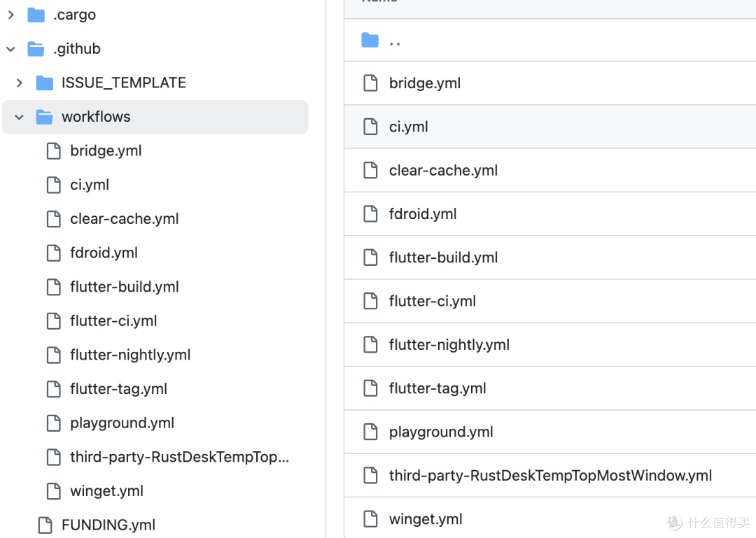Click the file icon next to ci.yml

point(54,185)
